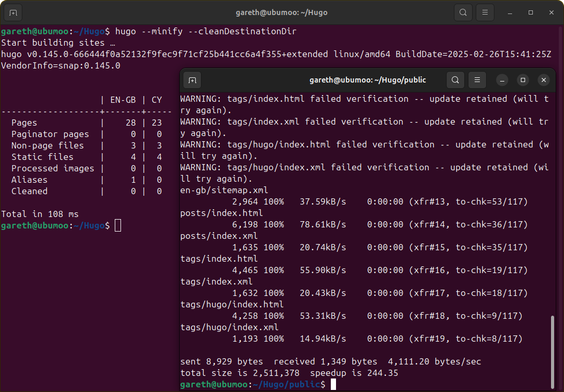Open a new tab in the ~/Hugo terminal window
This screenshot has width=564, height=392.
[x=14, y=12]
